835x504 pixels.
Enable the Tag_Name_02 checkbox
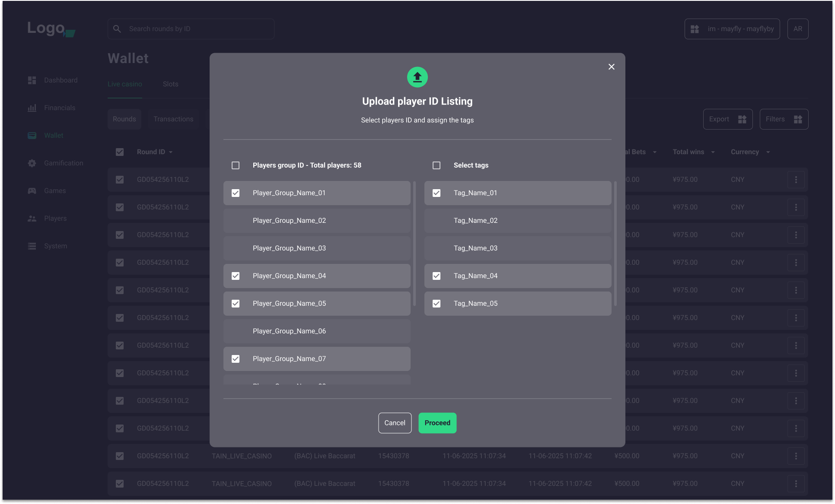click(436, 220)
